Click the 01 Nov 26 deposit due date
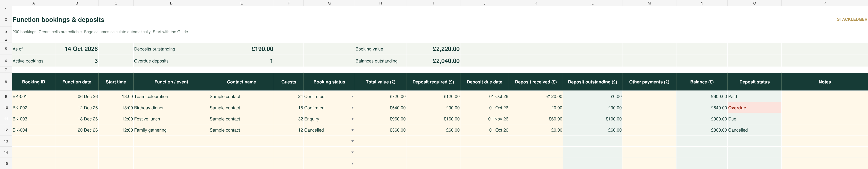The image size is (868, 169). [485, 119]
